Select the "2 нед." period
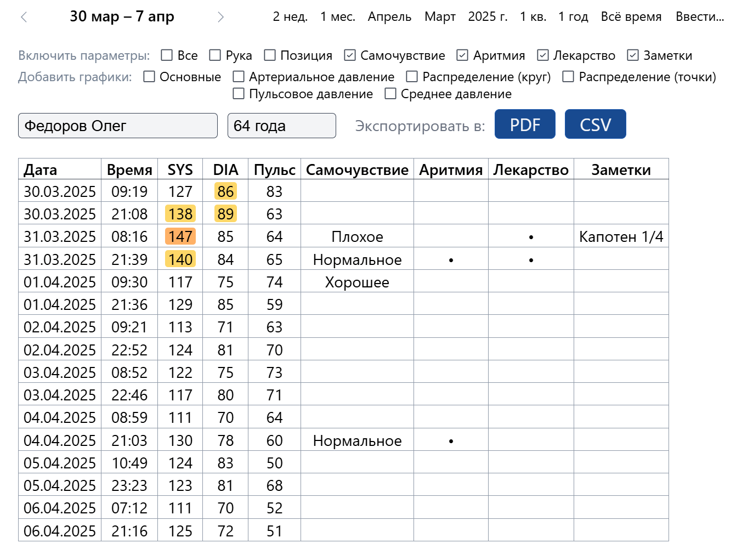742x560 pixels. [x=290, y=16]
